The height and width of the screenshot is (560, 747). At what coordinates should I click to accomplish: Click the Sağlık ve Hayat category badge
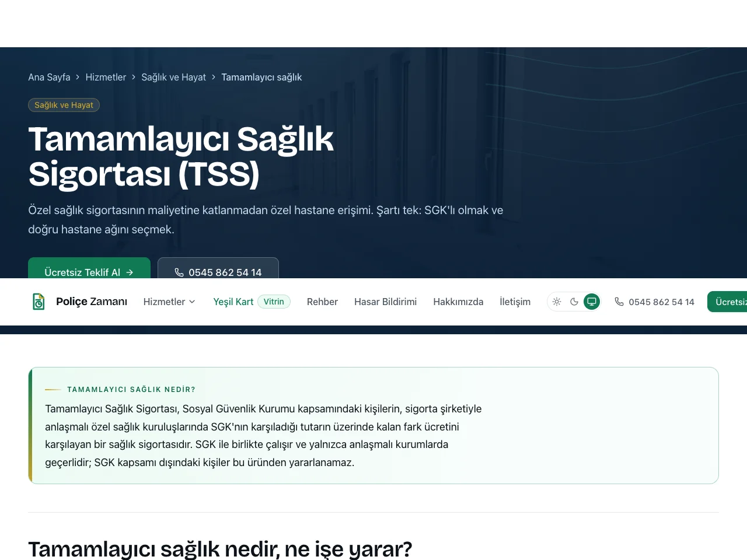[64, 105]
